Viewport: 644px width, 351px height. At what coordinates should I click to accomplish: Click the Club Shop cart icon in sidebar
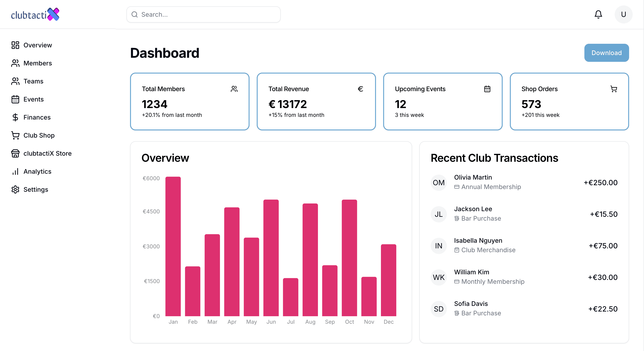click(15, 135)
